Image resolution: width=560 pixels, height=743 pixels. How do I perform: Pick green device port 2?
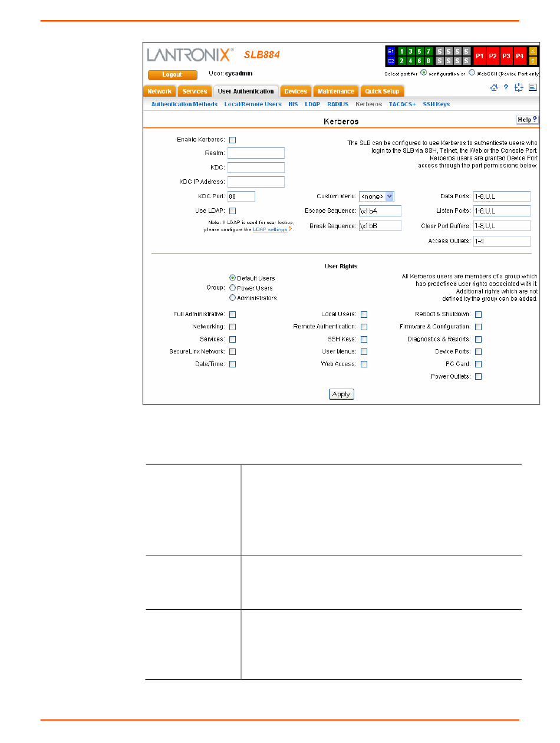(x=401, y=61)
